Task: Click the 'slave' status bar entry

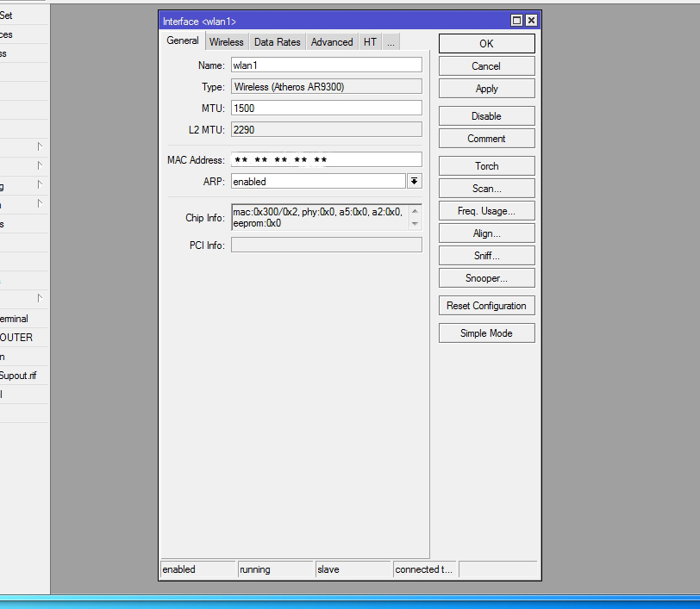Action: 353,569
